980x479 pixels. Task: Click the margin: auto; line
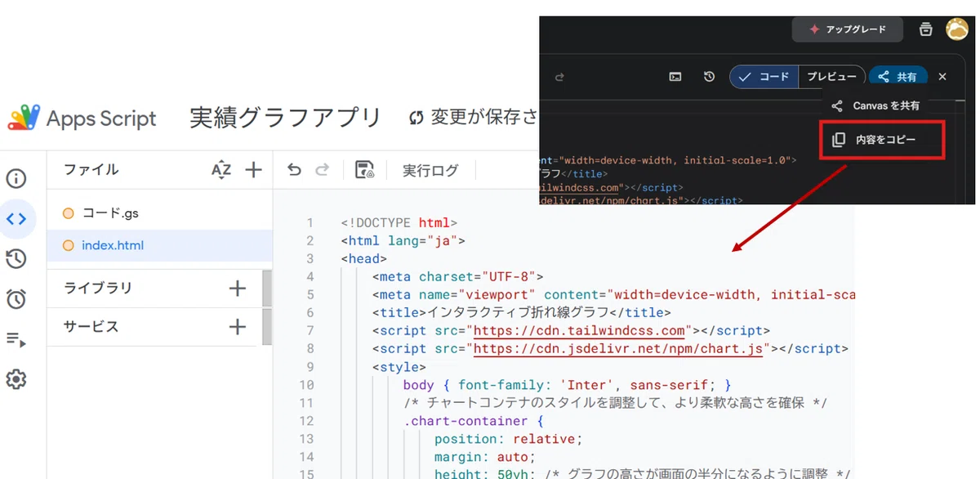(484, 457)
